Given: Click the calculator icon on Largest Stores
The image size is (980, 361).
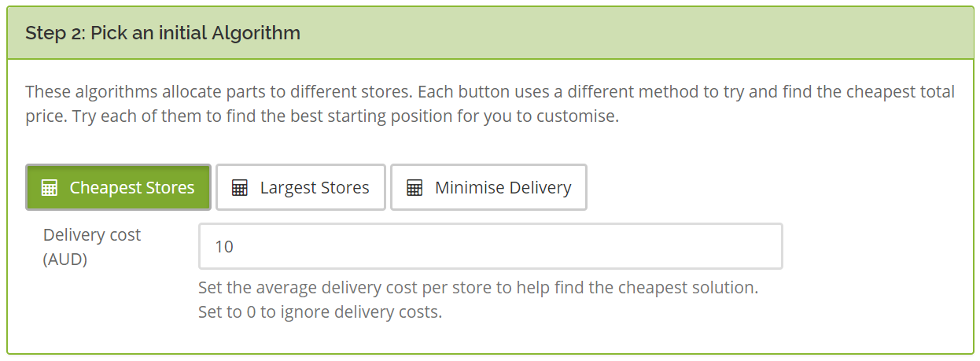Looking at the screenshot, I should point(240,188).
